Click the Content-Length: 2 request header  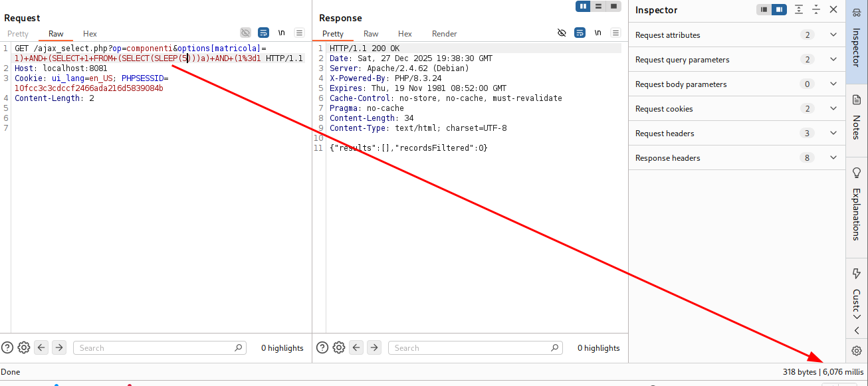[x=54, y=98]
